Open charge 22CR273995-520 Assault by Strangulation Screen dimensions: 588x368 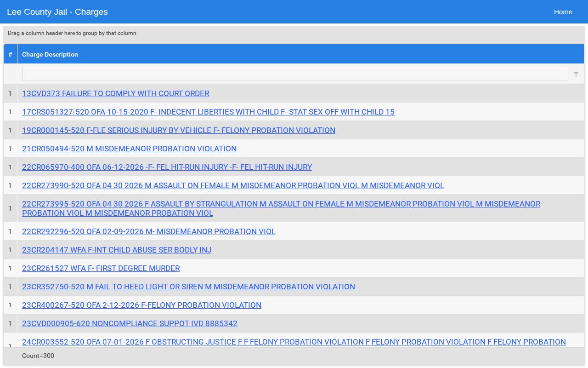click(281, 208)
